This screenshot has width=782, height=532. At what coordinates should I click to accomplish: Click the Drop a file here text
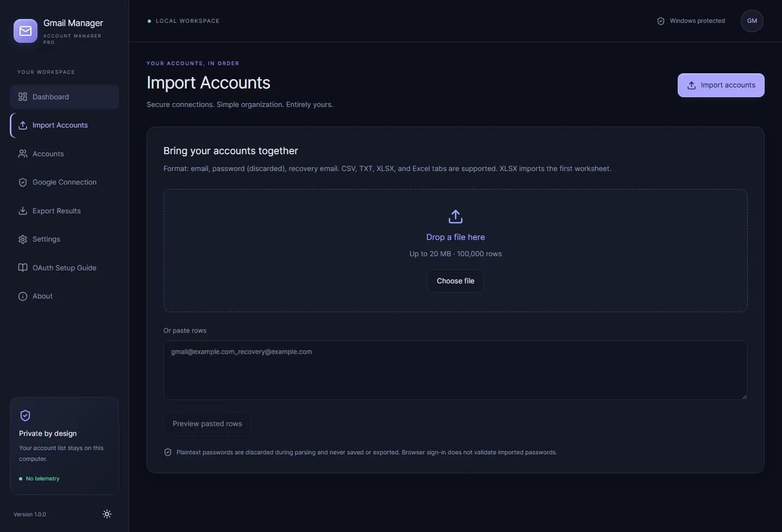click(x=455, y=237)
